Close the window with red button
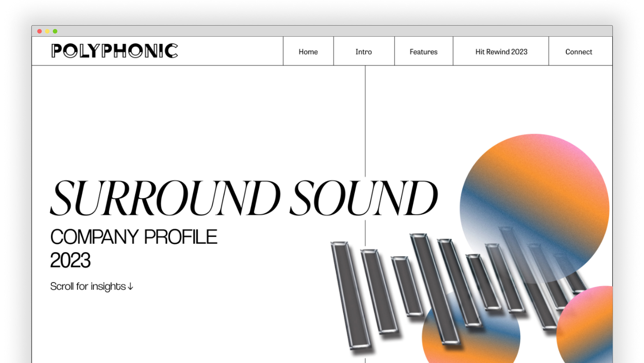 click(x=39, y=31)
